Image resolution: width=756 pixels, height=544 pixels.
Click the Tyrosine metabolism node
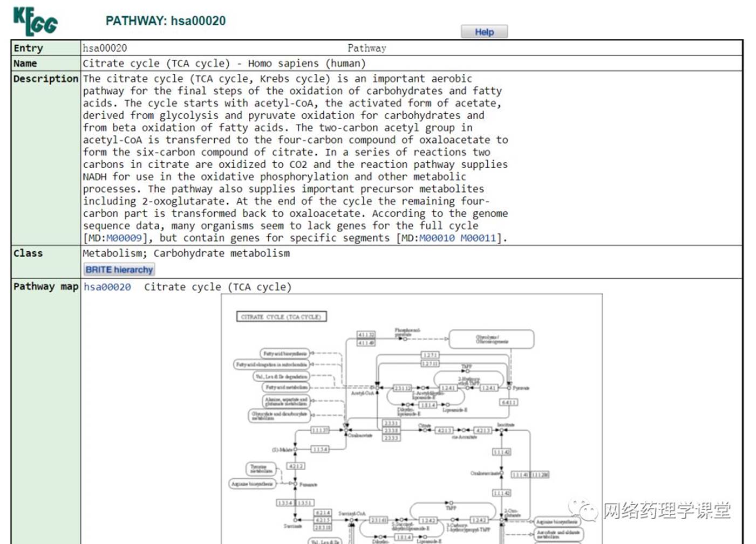tap(261, 469)
